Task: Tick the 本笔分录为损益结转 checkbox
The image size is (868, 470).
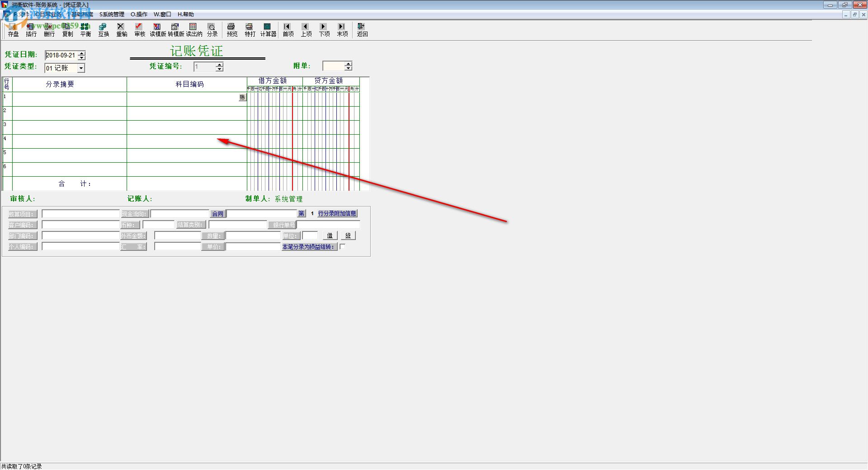Action: point(342,247)
